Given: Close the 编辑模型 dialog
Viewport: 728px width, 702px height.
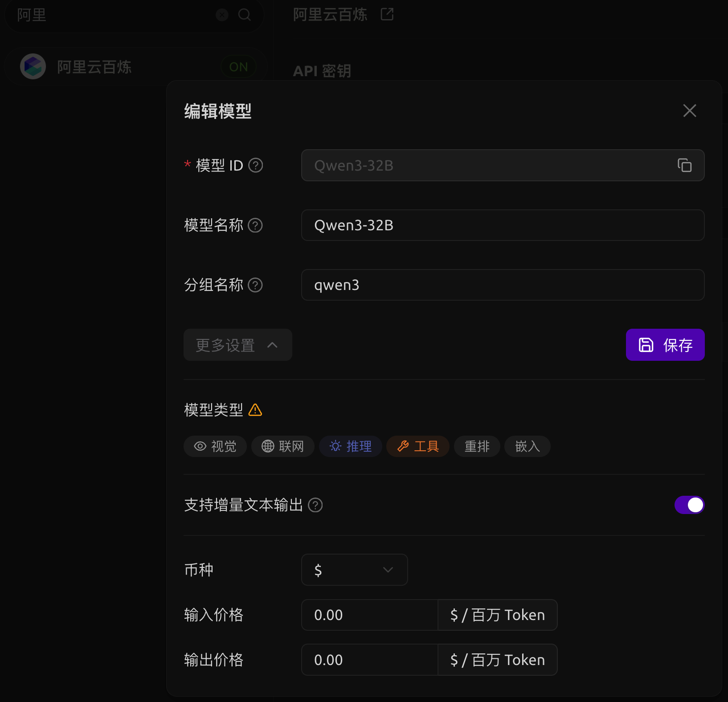Looking at the screenshot, I should pyautogui.click(x=689, y=110).
